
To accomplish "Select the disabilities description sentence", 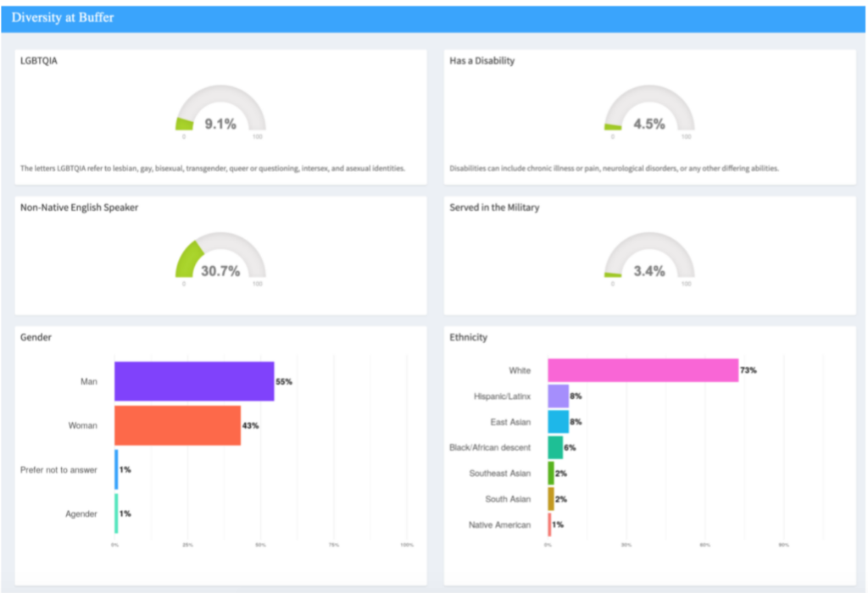I will 614,169.
